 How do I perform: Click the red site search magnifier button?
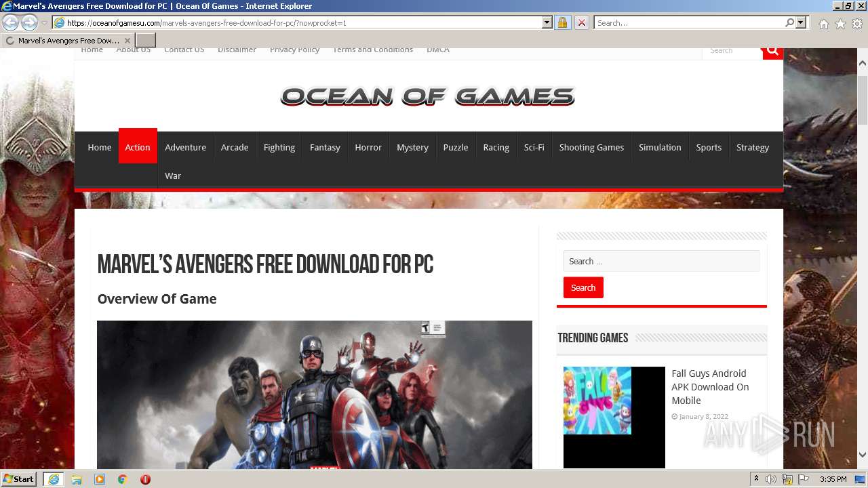click(x=772, y=52)
